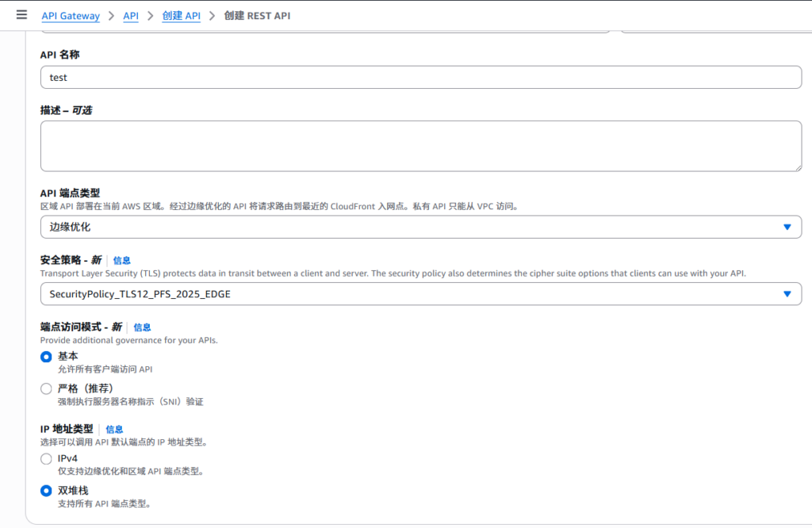Click the 严格 option's SNI 验证 description text
The image size is (812, 528).
point(130,402)
